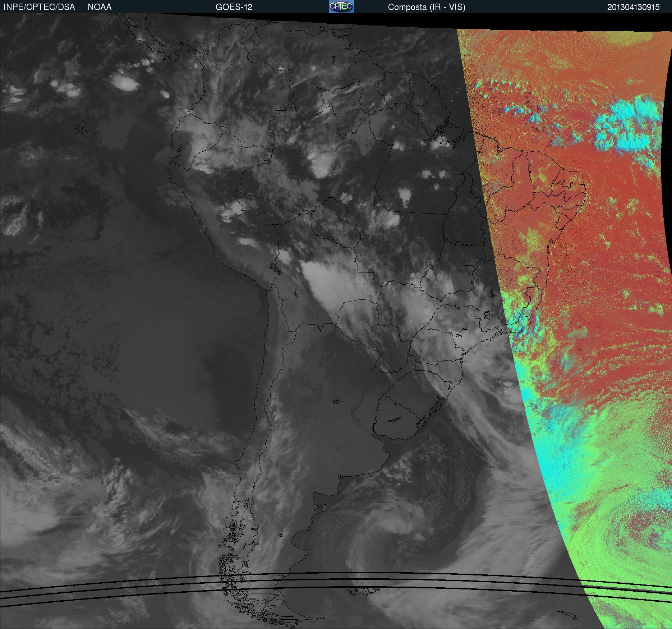The height and width of the screenshot is (629, 672).
Task: Select the INPE/CPTEC/DSA header text
Action: 39,7
